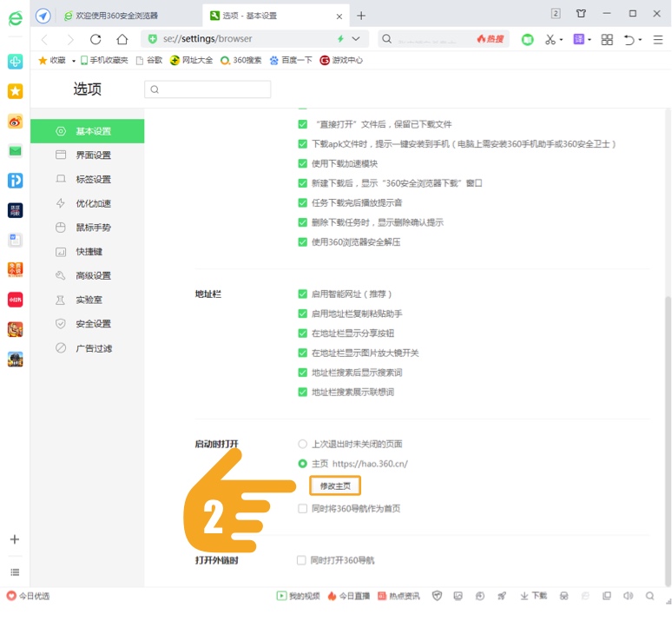This screenshot has width=672, height=621.
Task: Open the hamburger main menu
Action: [x=658, y=40]
